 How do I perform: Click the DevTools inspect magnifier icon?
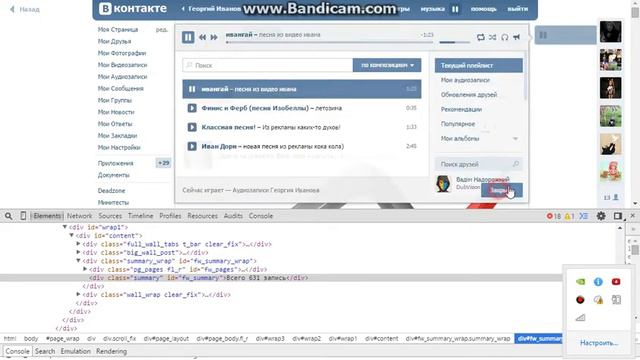(9, 216)
